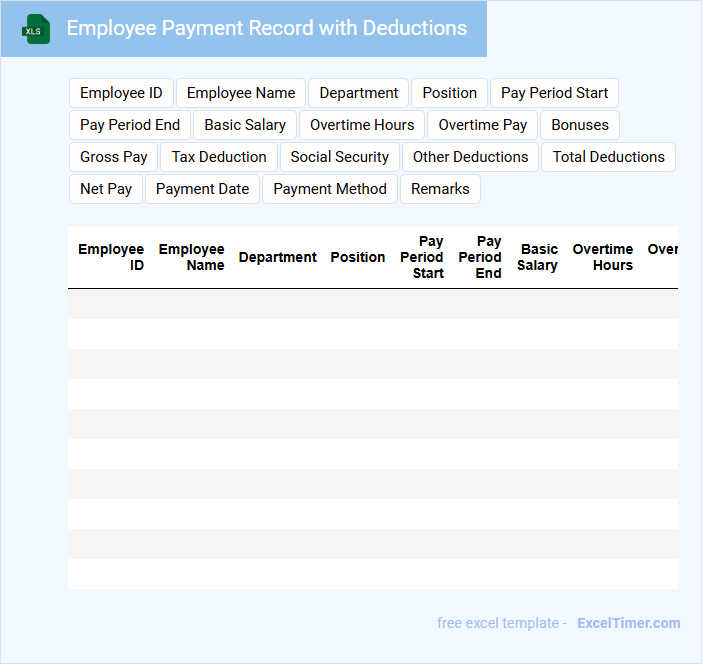
Task: Click the Department column header in table
Action: click(277, 257)
